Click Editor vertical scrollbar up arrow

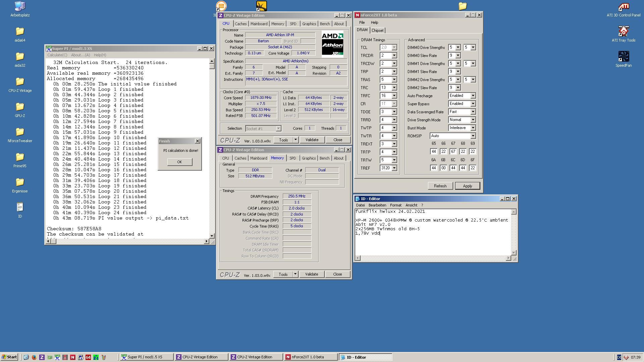[514, 212]
